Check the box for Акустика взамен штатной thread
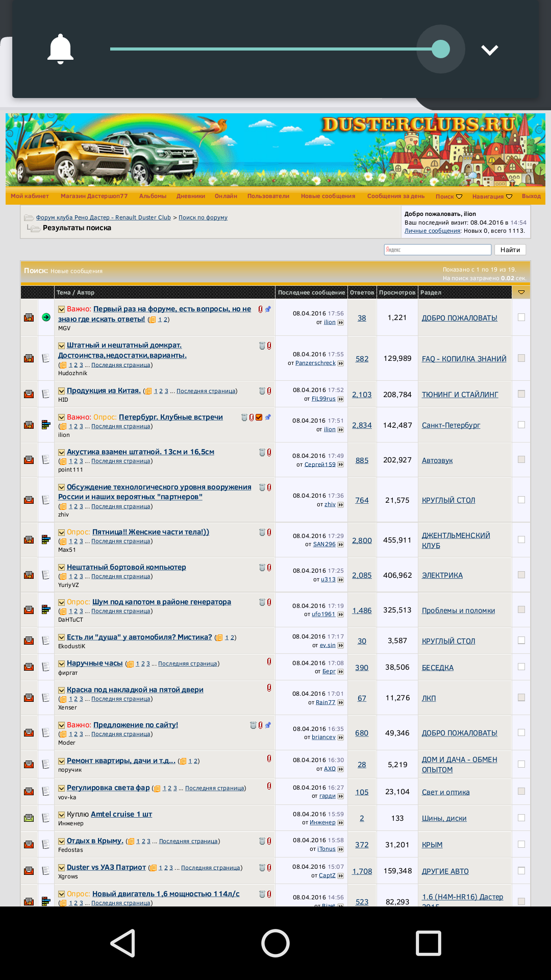The width and height of the screenshot is (551, 980). [x=521, y=459]
